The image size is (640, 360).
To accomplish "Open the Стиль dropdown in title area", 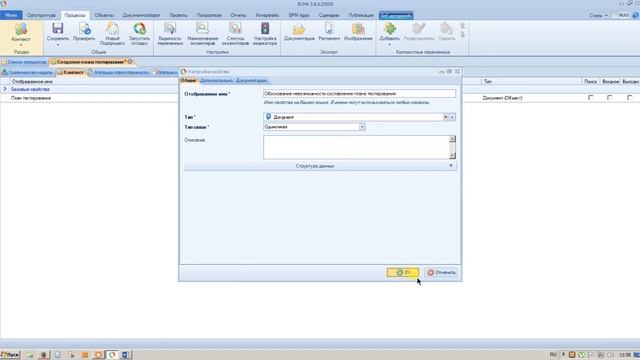I will click(x=598, y=16).
